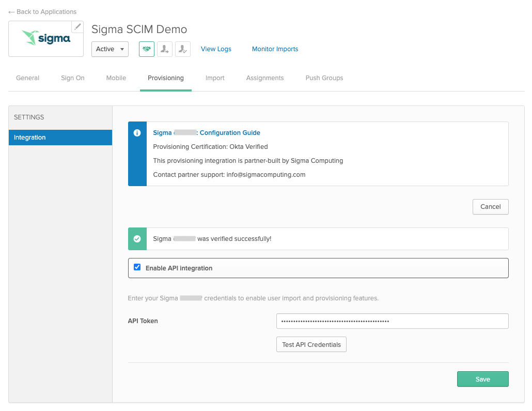Focus the API Token input field

392,322
